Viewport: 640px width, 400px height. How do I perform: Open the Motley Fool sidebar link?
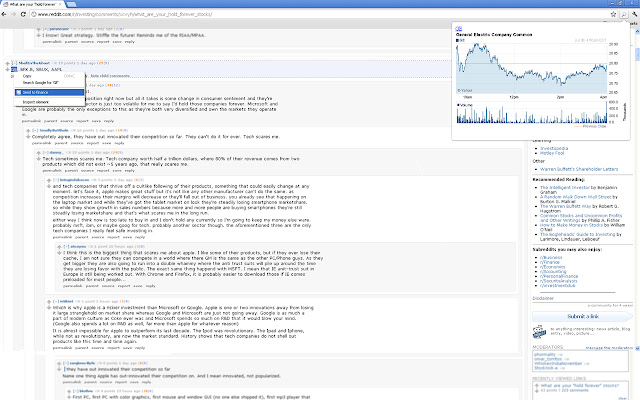coord(552,153)
